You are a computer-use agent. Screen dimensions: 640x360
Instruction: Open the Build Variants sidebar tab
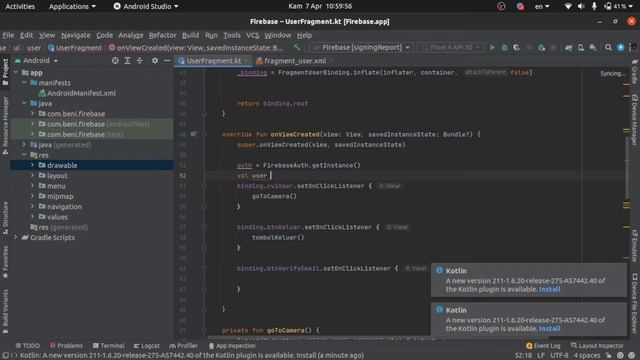5,311
